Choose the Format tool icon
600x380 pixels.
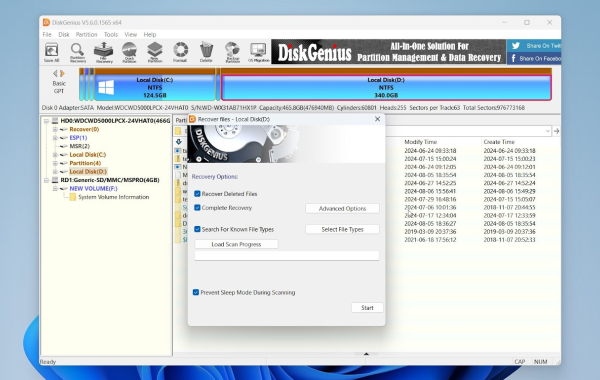pyautogui.click(x=180, y=52)
